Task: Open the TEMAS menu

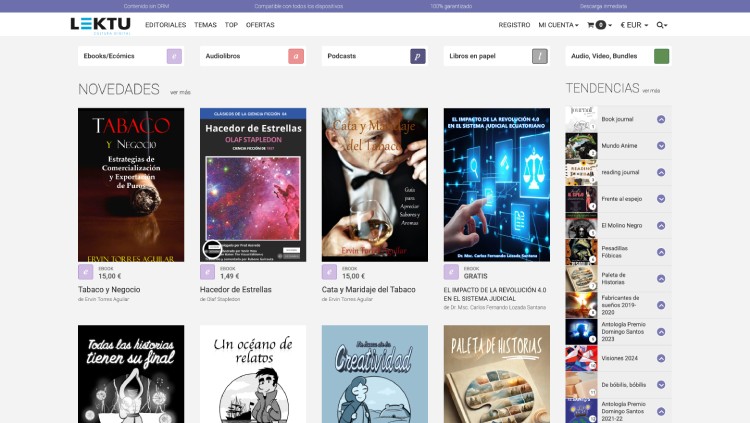Action: pos(205,25)
